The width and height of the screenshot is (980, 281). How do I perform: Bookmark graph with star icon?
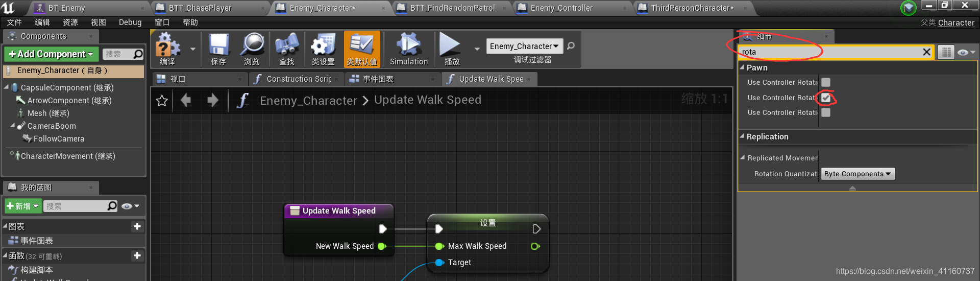tap(162, 101)
